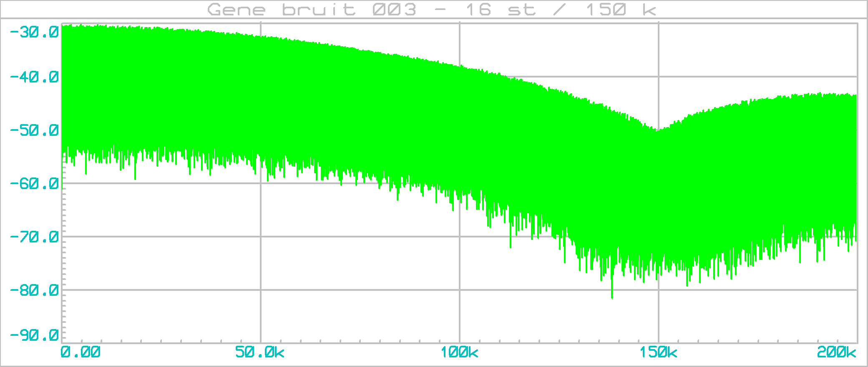Pick the -50.0 level label on the left
The image size is (868, 367).
pos(33,130)
